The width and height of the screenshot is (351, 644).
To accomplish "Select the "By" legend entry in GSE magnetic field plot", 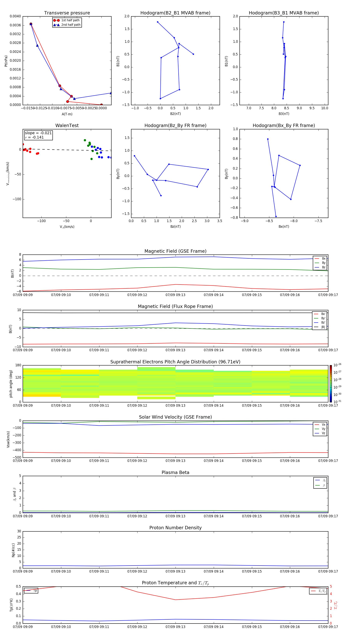I will click(320, 263).
